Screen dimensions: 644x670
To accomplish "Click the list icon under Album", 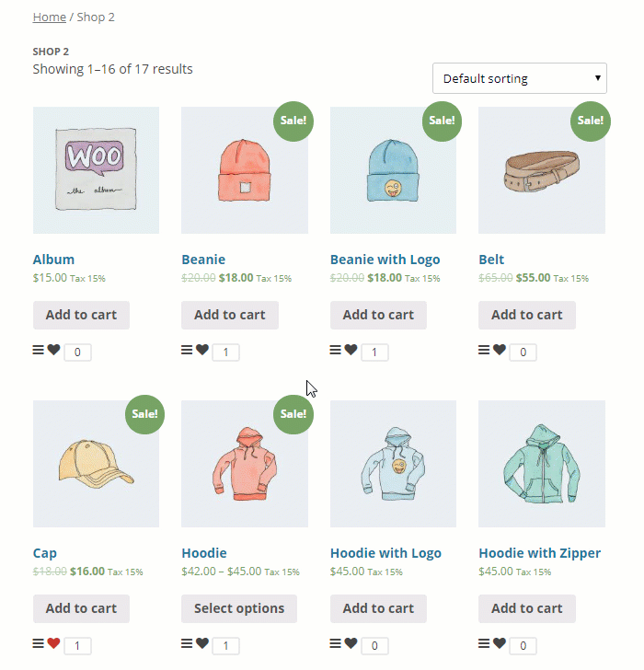I will point(38,350).
